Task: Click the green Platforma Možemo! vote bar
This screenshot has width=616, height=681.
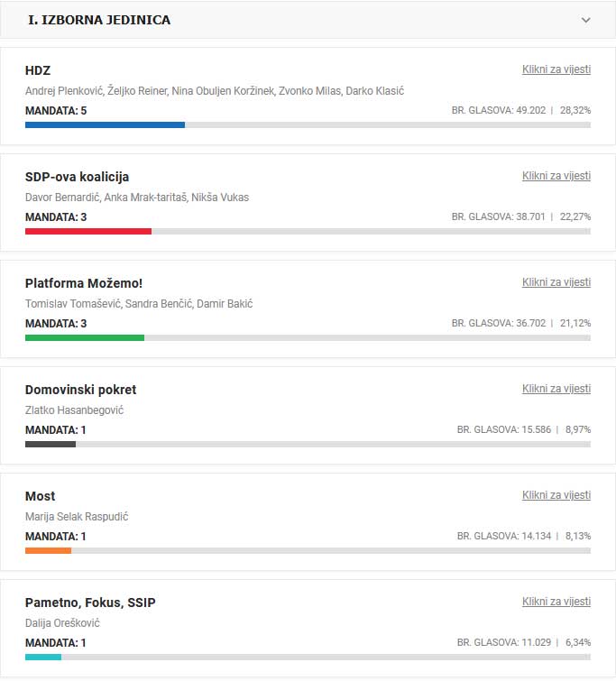Action: (x=84, y=337)
